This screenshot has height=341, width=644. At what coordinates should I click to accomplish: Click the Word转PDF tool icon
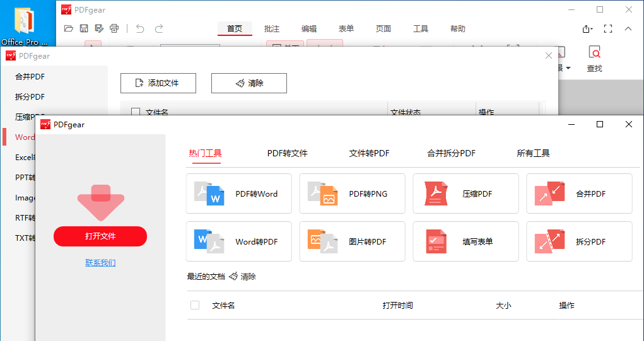click(209, 241)
